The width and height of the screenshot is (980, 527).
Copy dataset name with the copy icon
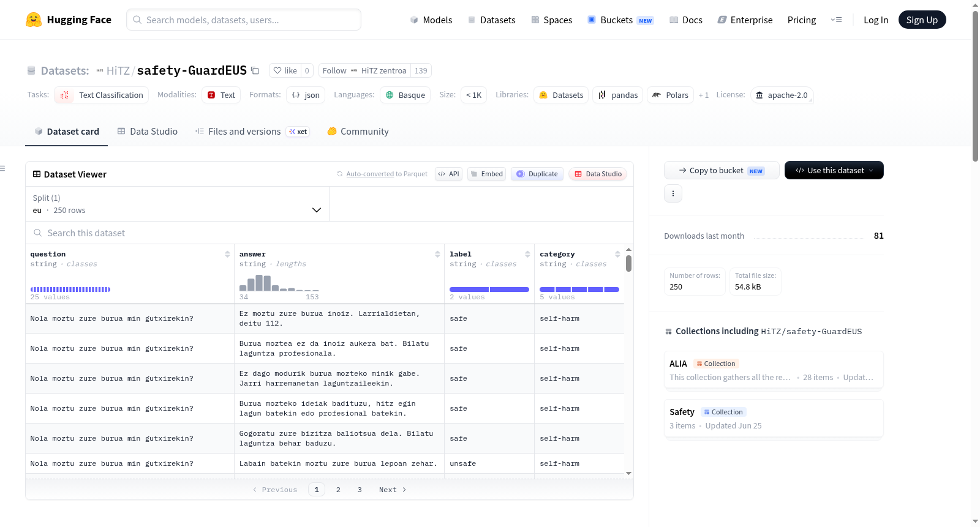[x=255, y=70]
